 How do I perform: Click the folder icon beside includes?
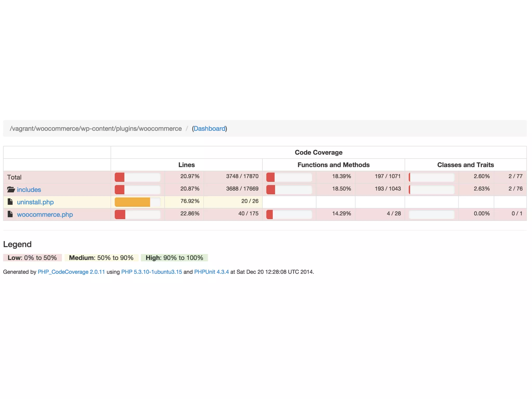pyautogui.click(x=11, y=189)
